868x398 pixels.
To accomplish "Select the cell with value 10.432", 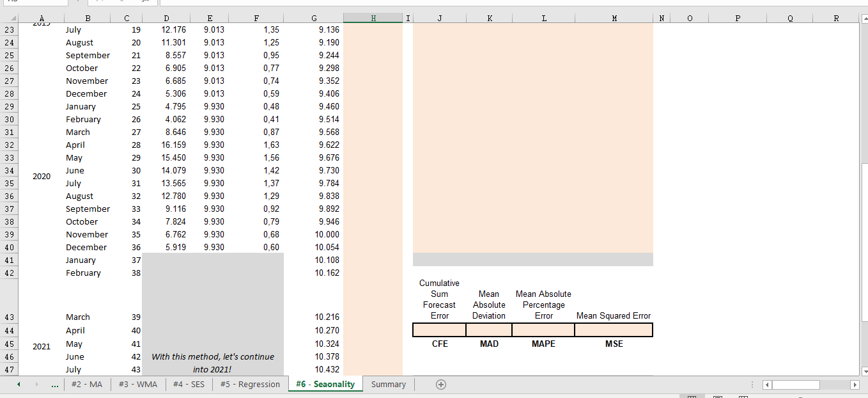I will (314, 370).
